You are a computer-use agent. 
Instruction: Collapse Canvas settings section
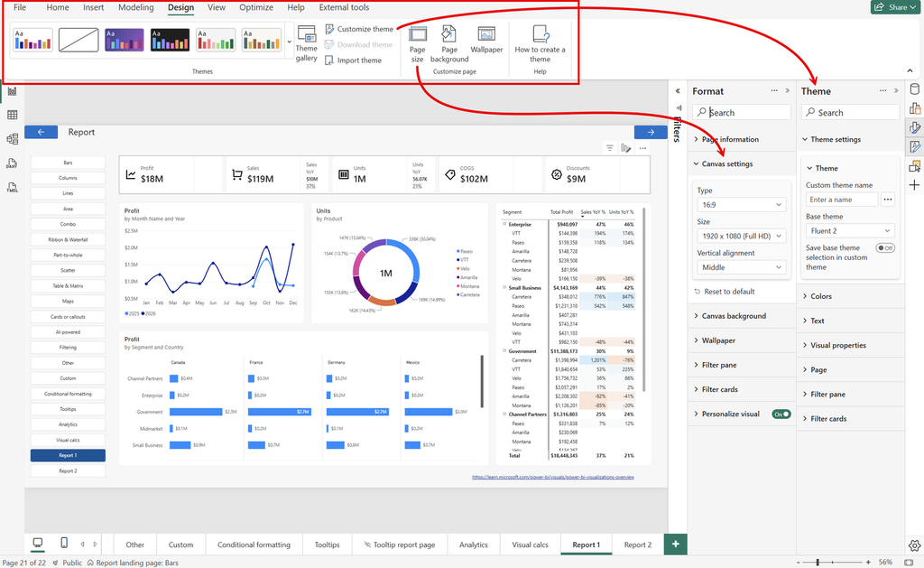click(742, 164)
